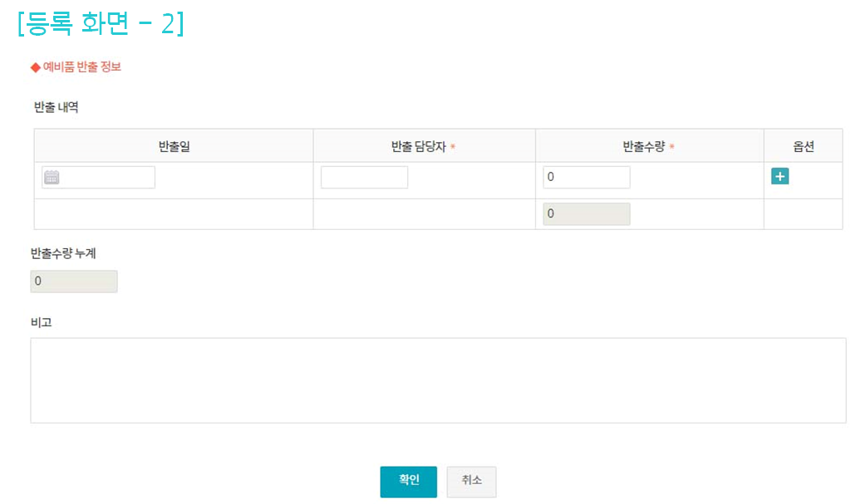Click the [등록 화면 - 2] page title

click(100, 24)
